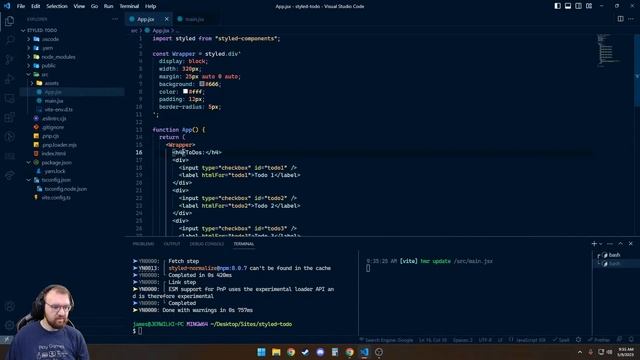Screen dimensions: 640x360
Task: Click VS Code icon in taskbar
Action: (x=364, y=352)
